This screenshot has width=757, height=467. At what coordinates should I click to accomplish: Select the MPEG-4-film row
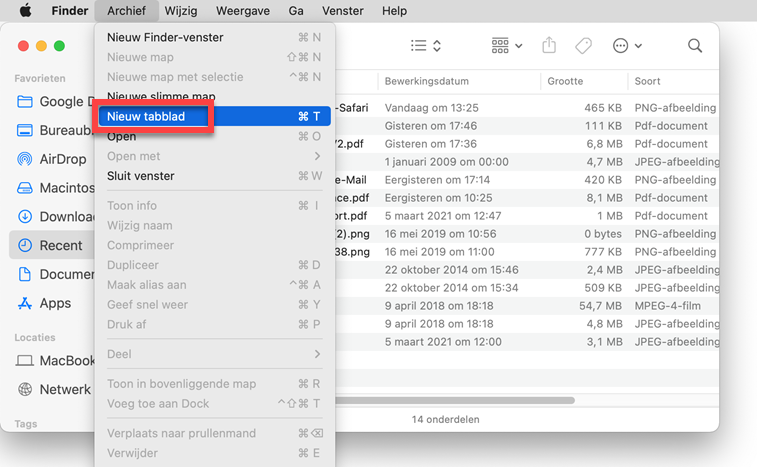(527, 306)
